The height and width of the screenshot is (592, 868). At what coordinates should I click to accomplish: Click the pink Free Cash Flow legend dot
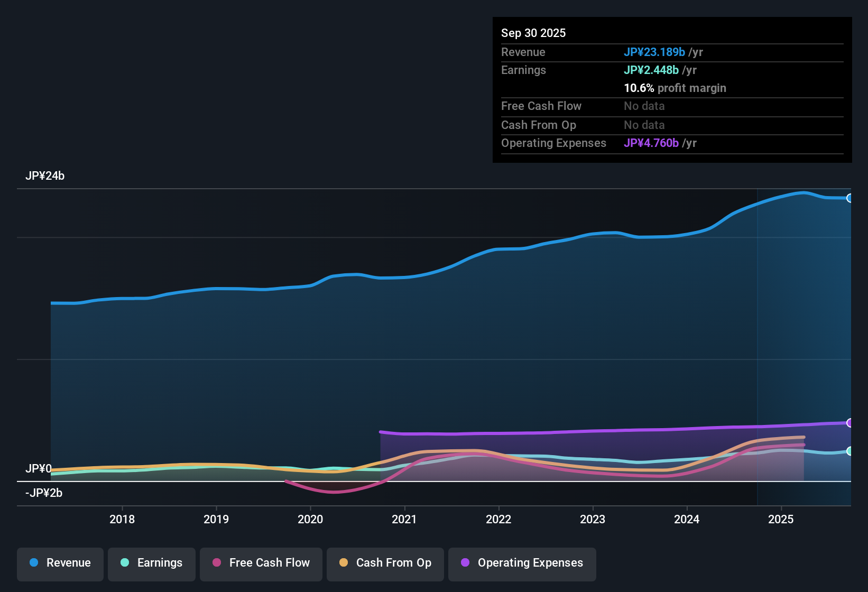pos(217,563)
